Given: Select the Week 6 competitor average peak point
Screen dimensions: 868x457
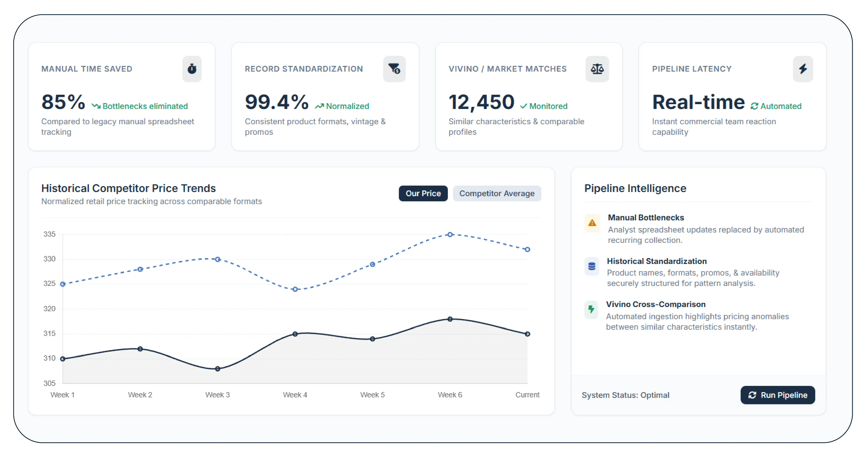Looking at the screenshot, I should coord(450,234).
